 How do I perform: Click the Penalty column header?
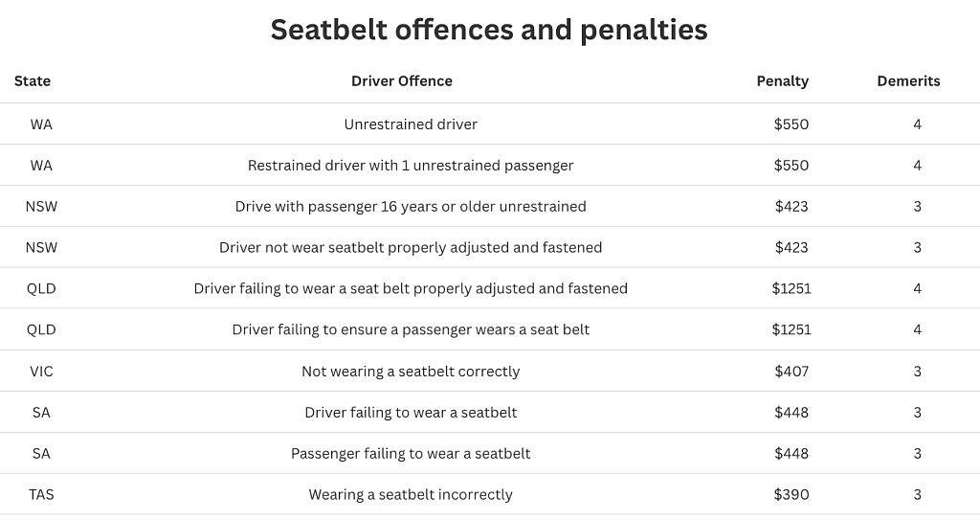point(783,80)
